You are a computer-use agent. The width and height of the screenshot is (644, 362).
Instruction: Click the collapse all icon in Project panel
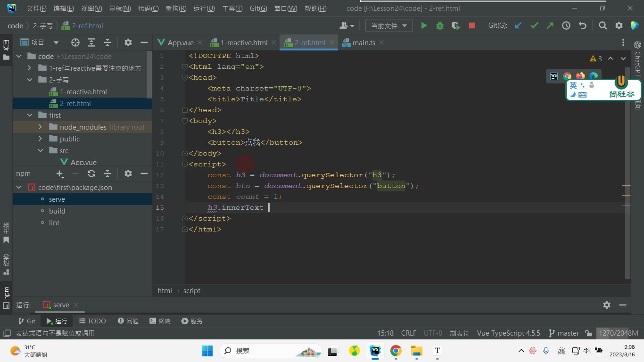coord(107,42)
